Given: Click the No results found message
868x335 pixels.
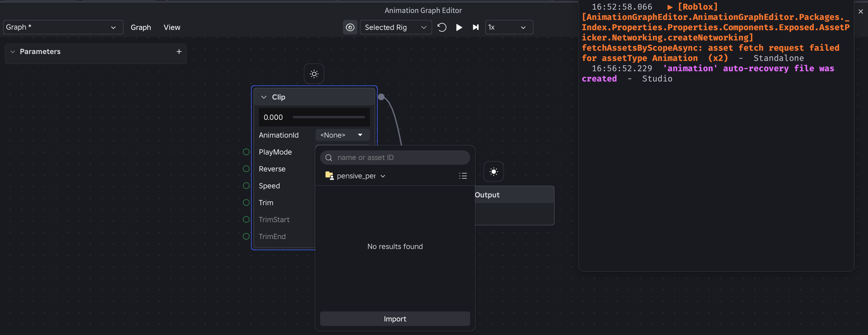Looking at the screenshot, I should (395, 247).
